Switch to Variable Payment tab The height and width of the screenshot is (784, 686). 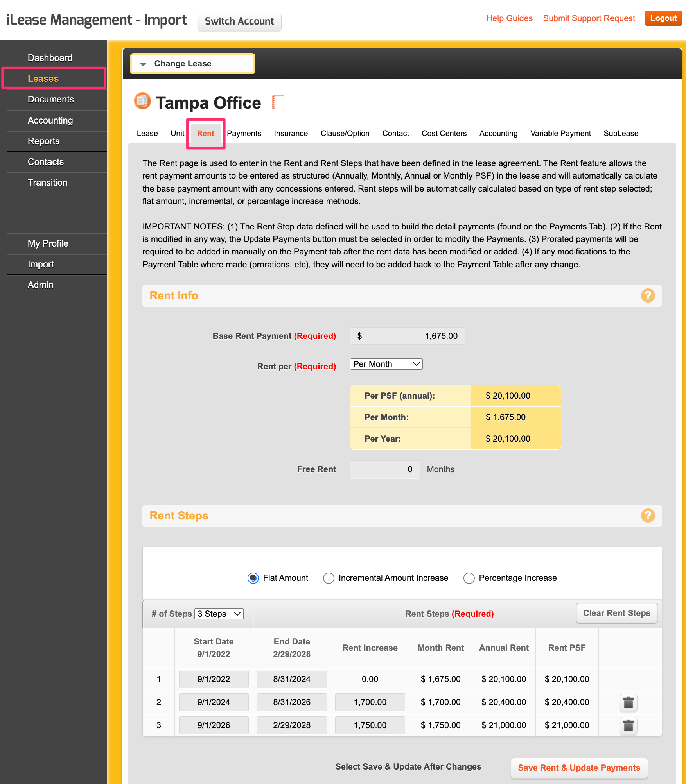tap(561, 133)
